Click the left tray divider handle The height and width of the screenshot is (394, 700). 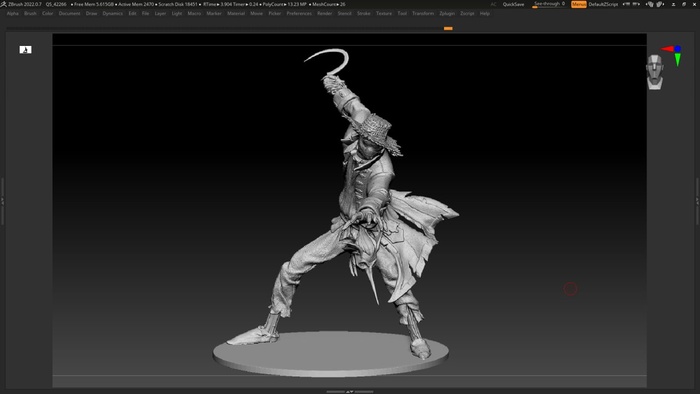(x=2, y=201)
